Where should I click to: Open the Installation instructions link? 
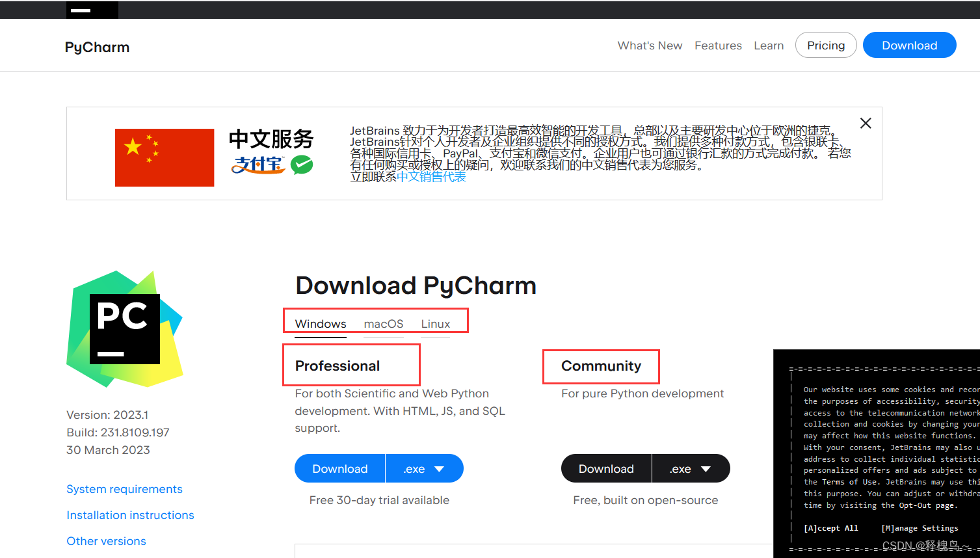tap(130, 515)
